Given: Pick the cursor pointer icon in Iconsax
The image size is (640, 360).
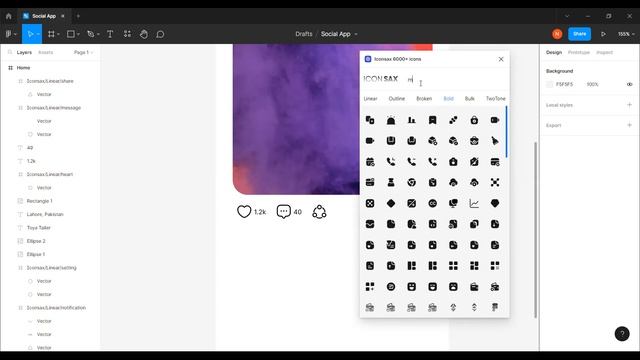Looking at the screenshot, I should pyautogui.click(x=495, y=141).
